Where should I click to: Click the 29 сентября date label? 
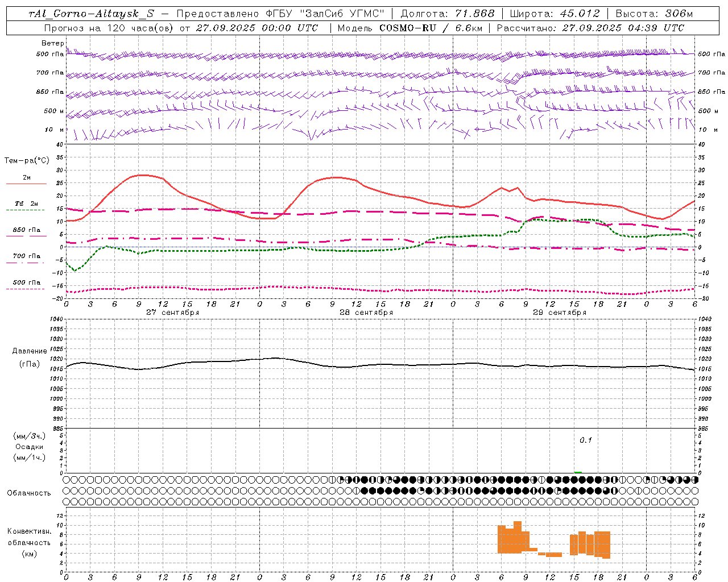(560, 313)
